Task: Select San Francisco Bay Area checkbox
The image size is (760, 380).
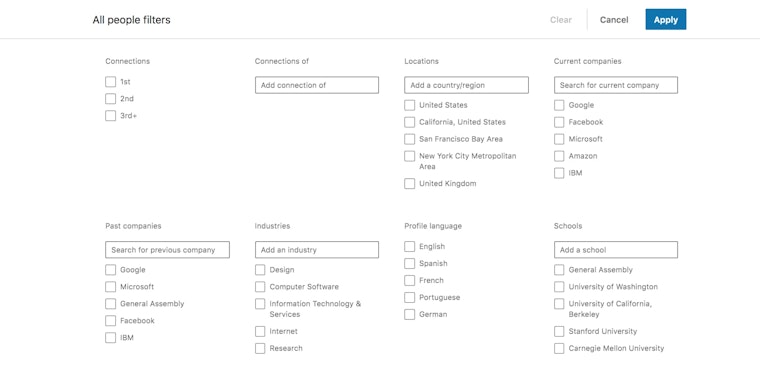Action: tap(410, 139)
